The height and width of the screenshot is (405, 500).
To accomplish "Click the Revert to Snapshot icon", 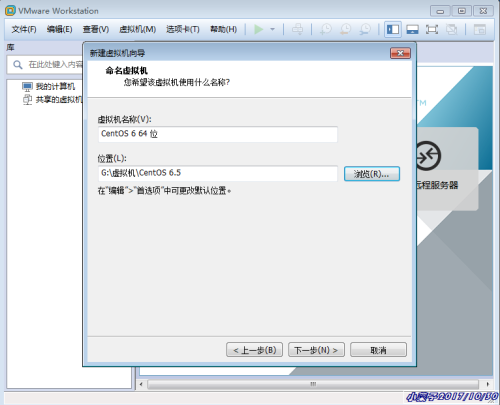I will tap(345, 29).
